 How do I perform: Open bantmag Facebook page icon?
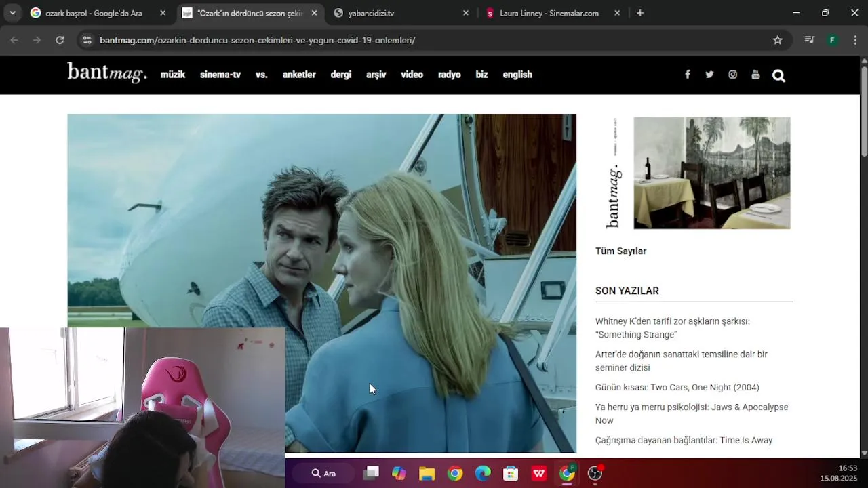tap(687, 75)
